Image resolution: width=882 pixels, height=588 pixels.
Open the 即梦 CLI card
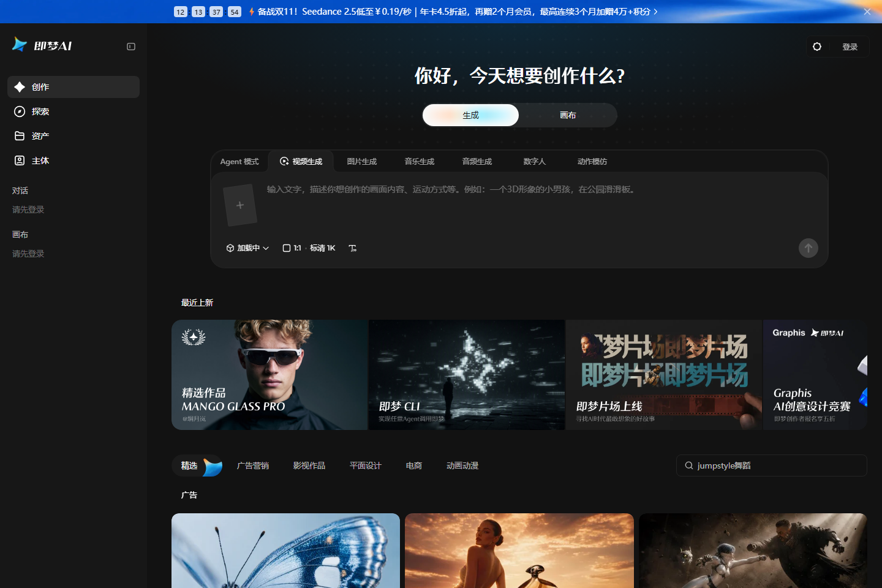pos(467,375)
